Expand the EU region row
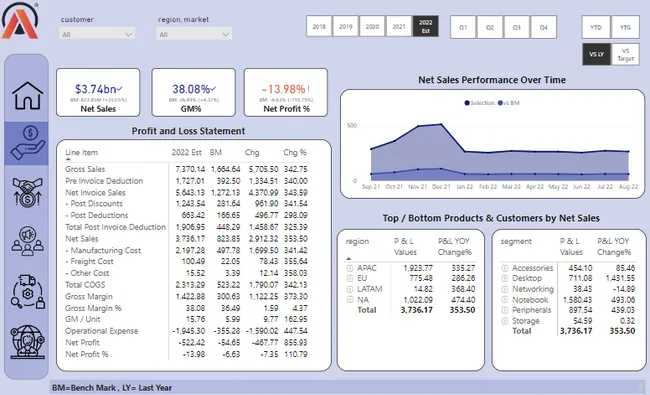Viewport: 650px width, 395px height. pos(349,279)
